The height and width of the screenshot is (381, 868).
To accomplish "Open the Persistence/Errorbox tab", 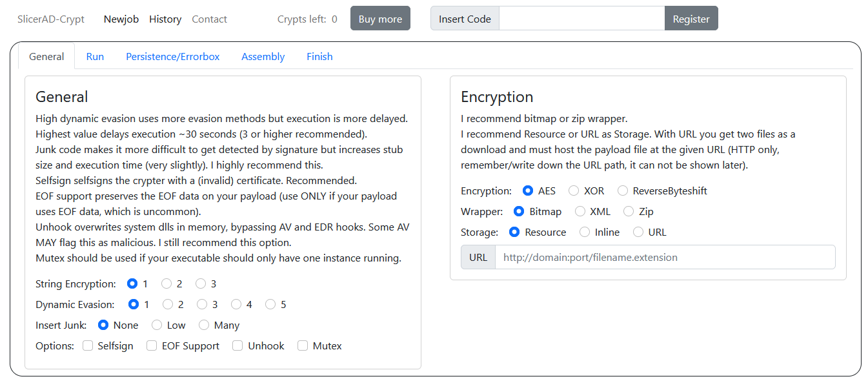I will click(173, 56).
